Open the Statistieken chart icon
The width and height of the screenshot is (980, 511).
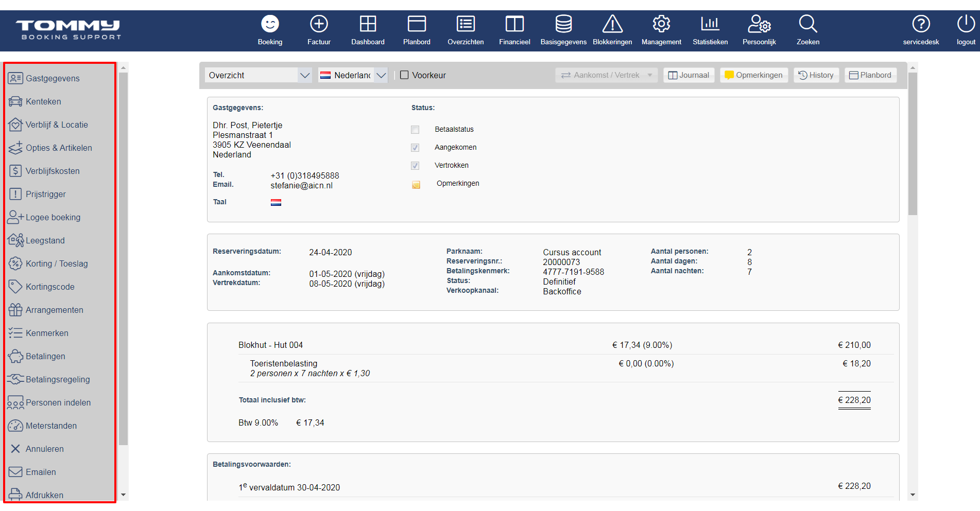(x=710, y=24)
